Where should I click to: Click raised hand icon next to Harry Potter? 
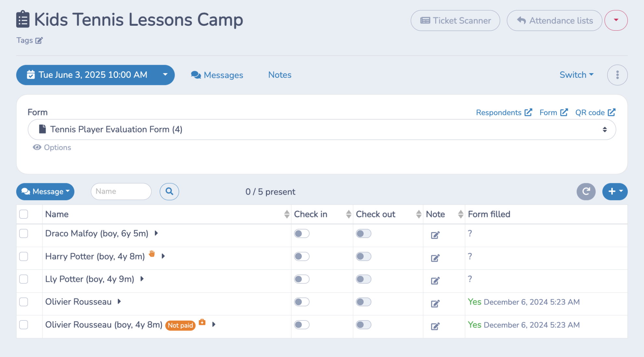[x=152, y=254]
